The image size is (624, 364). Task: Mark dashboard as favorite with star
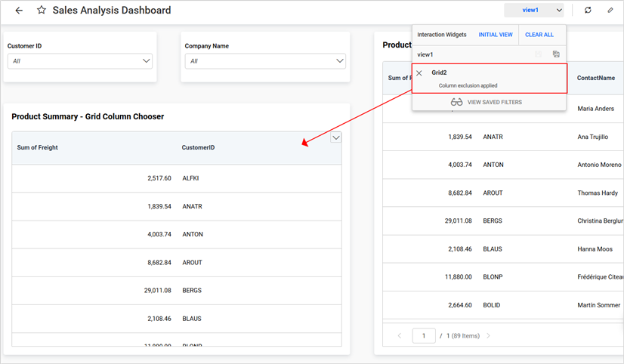(41, 11)
